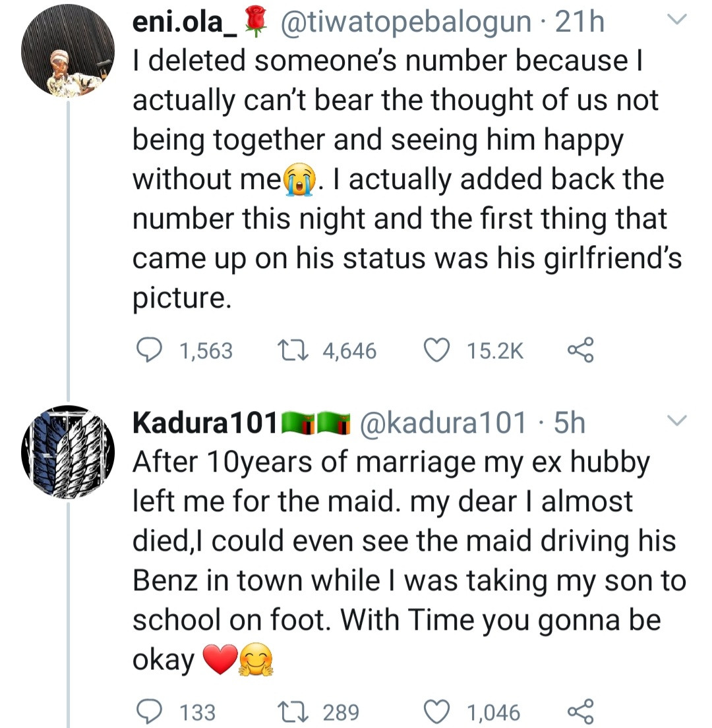Retweet eni.ola_'s tweet
The height and width of the screenshot is (728, 712).
pyautogui.click(x=289, y=350)
